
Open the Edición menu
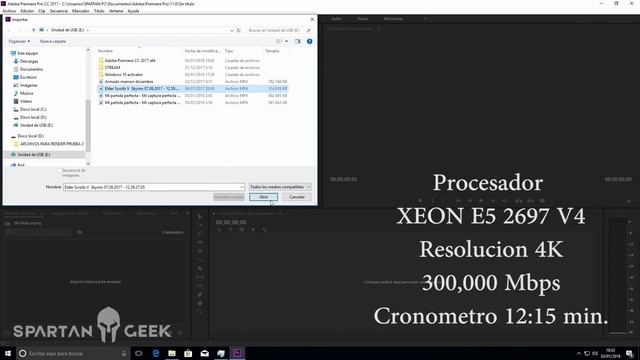[x=27, y=11]
